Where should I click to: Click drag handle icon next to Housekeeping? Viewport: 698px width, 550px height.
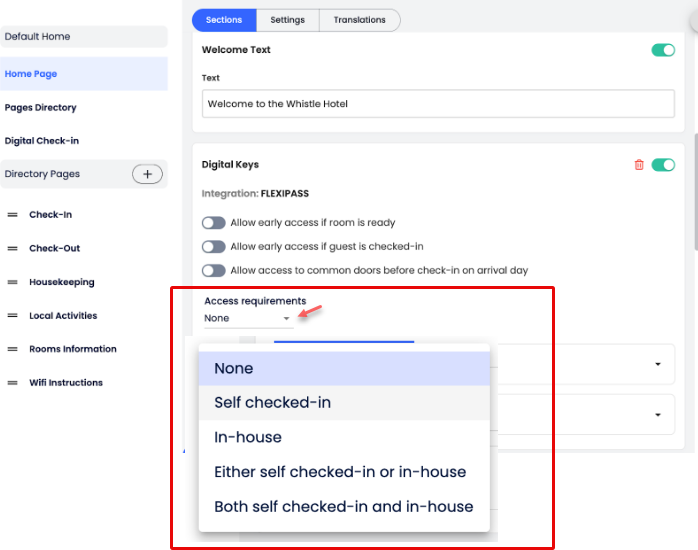click(x=13, y=283)
